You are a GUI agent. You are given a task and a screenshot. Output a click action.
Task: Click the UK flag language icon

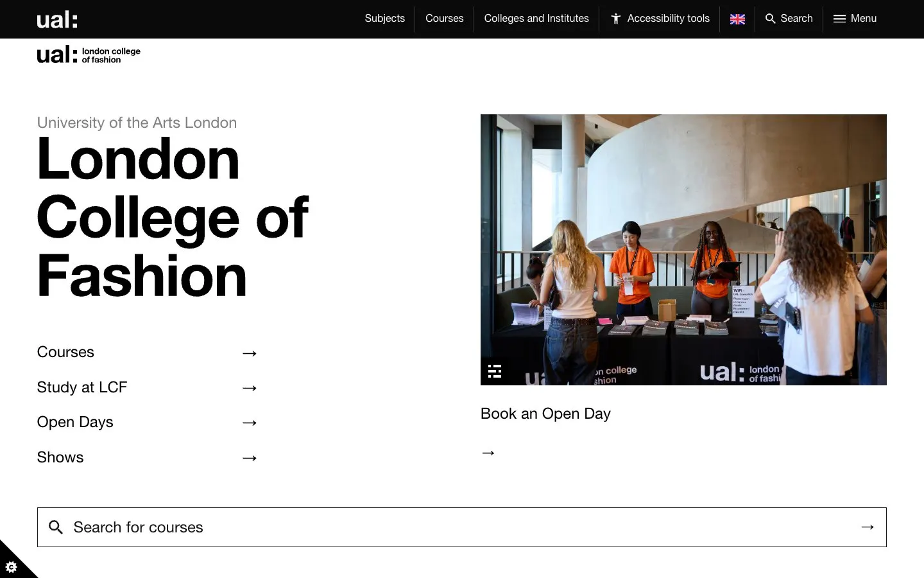click(x=737, y=19)
